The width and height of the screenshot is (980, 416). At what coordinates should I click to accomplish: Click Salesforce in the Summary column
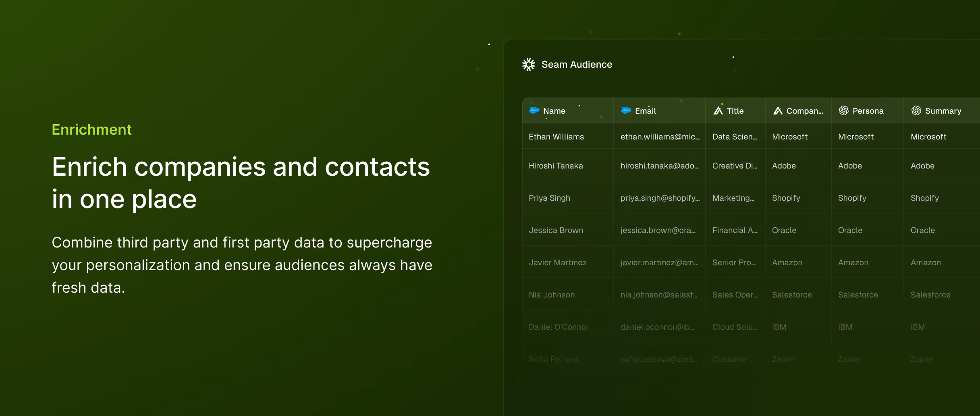(930, 295)
